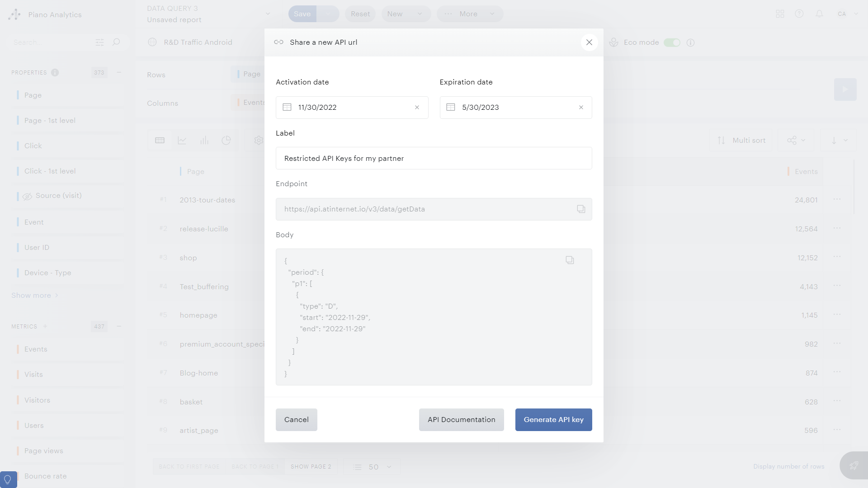The image size is (868, 488).
Task: Clear the expiration date with X icon
Action: [x=581, y=108]
